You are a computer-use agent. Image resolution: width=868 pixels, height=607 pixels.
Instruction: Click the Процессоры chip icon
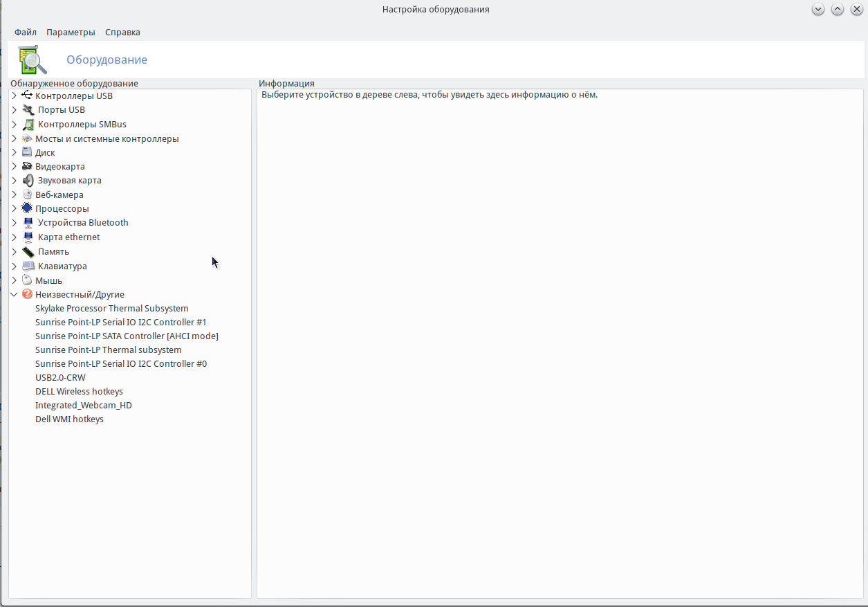coord(27,208)
